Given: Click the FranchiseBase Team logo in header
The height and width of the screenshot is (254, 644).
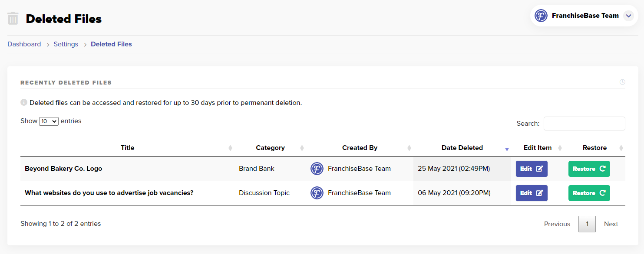Looking at the screenshot, I should (x=541, y=16).
